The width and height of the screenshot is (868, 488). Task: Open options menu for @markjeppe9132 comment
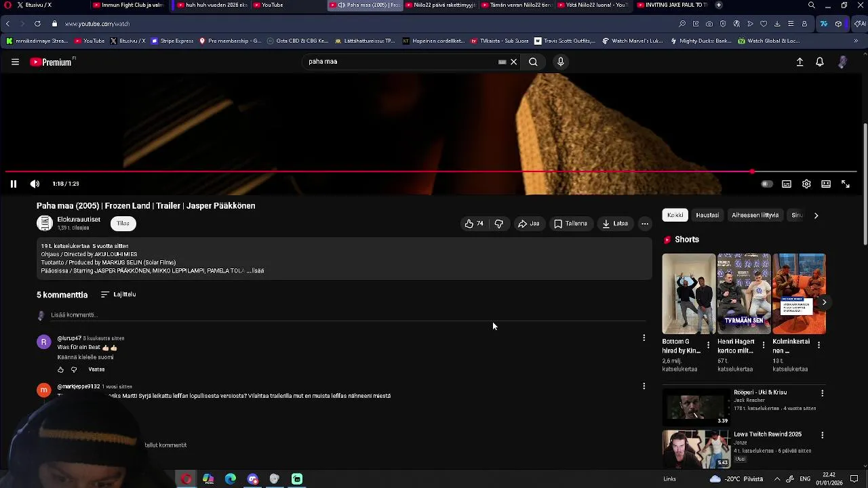pos(644,386)
